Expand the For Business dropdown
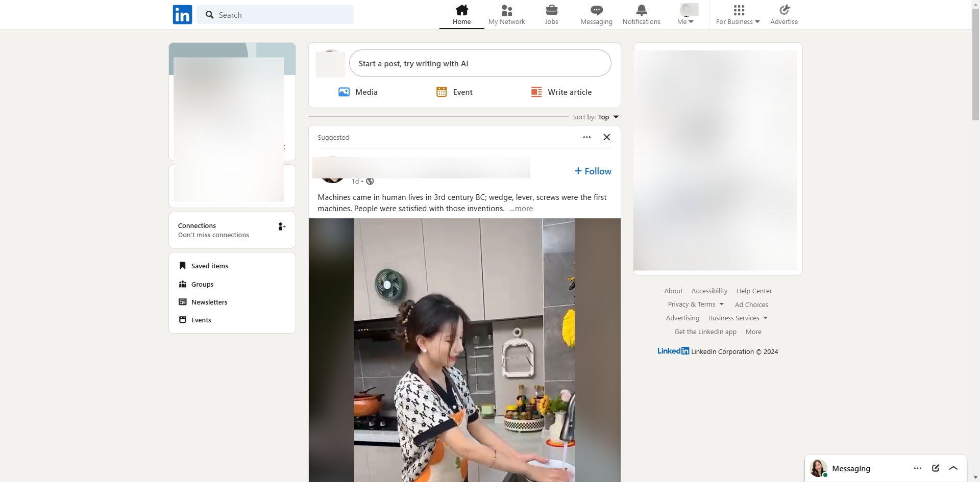The width and height of the screenshot is (980, 482). [738, 21]
